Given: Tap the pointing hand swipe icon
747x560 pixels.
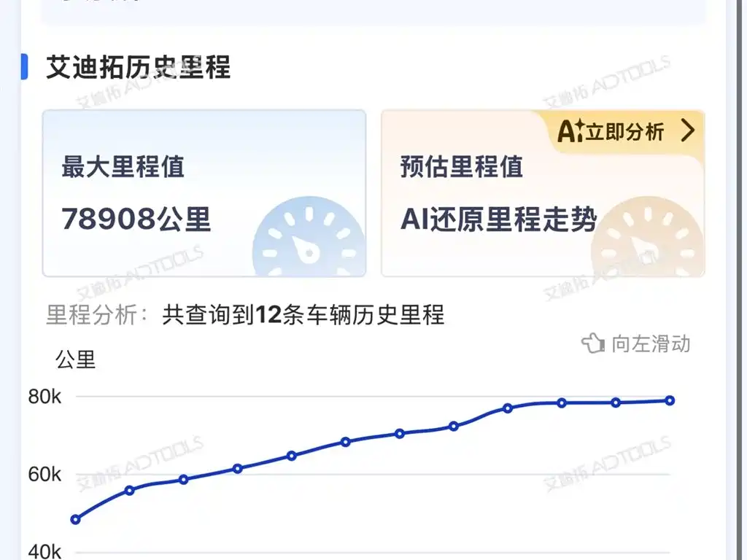Looking at the screenshot, I should coord(593,343).
